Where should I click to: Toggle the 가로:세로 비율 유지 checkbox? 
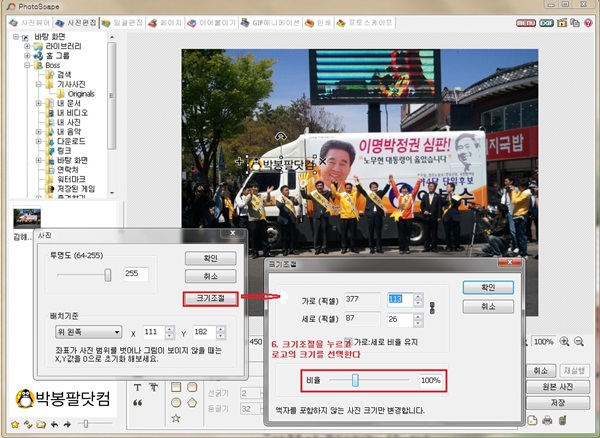(x=345, y=340)
